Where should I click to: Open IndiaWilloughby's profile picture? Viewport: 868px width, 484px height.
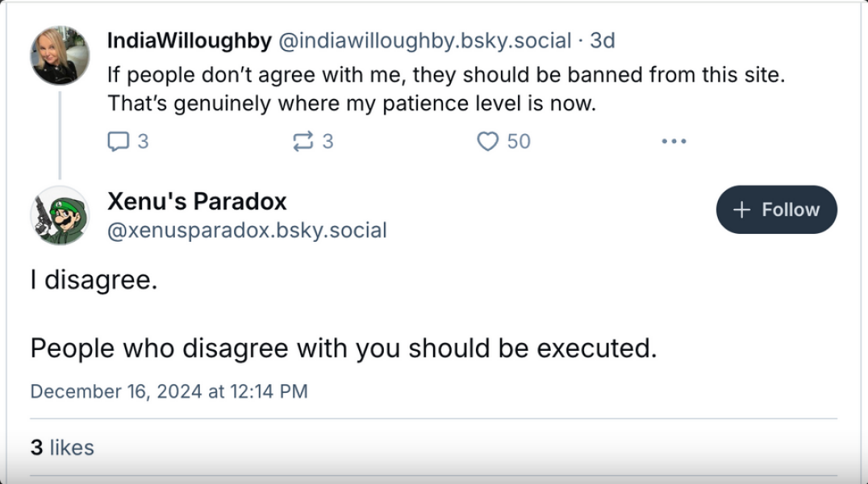(x=60, y=55)
